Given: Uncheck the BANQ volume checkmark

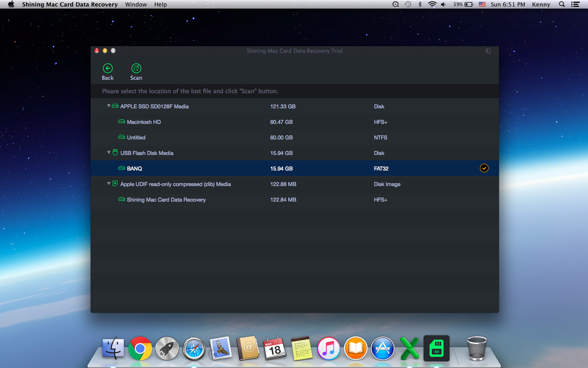Looking at the screenshot, I should click(484, 168).
